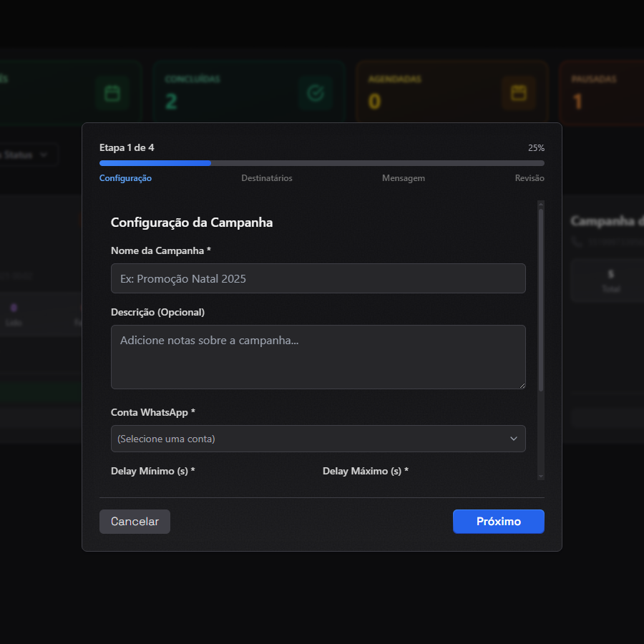644x644 pixels.
Task: Click the phone icon under Campanha heading
Action: (x=577, y=243)
